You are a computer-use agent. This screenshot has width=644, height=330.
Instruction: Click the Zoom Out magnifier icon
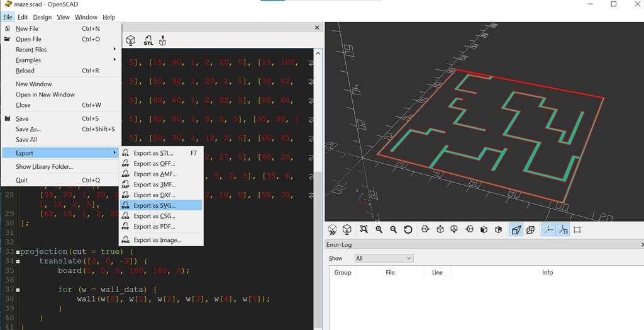(394, 230)
